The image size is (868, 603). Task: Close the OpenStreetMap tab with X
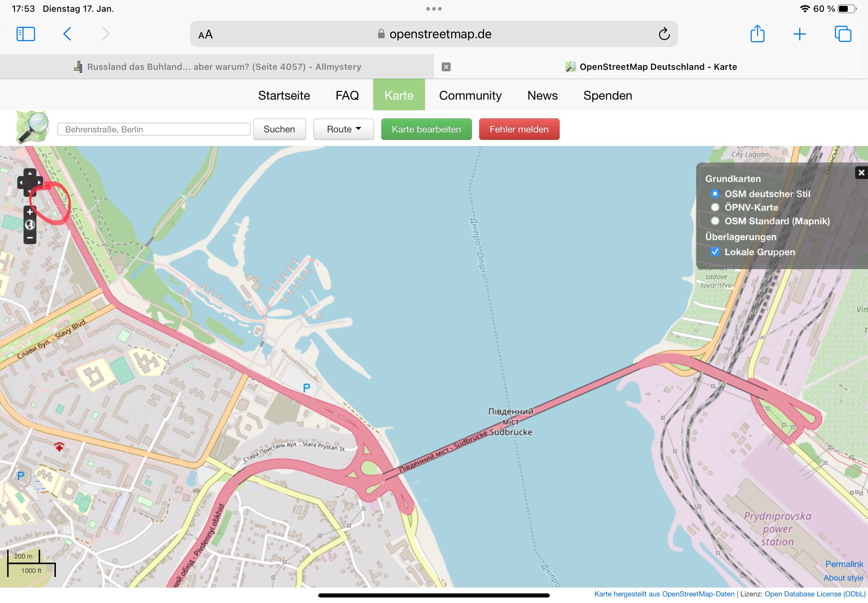click(446, 67)
